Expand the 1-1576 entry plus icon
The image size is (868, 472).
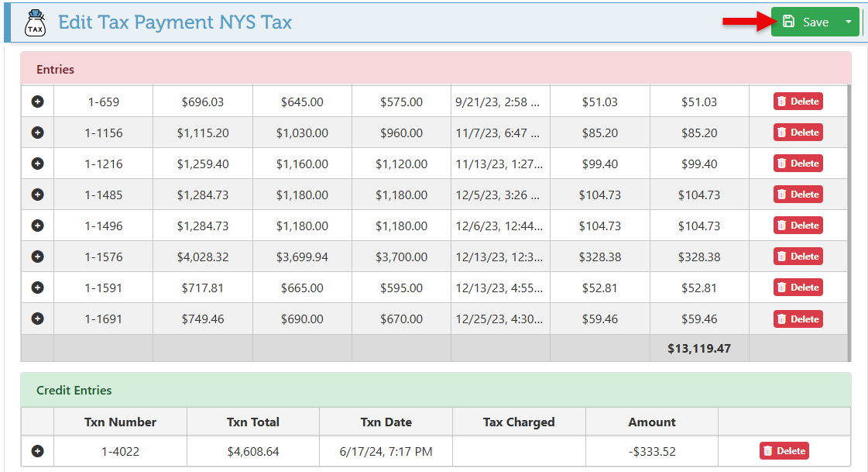pyautogui.click(x=37, y=257)
